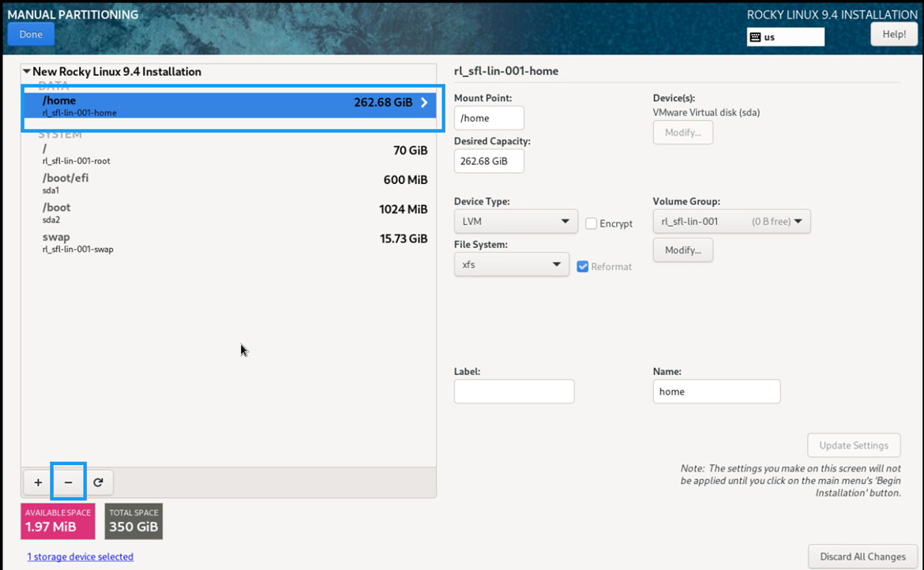The height and width of the screenshot is (570, 924).
Task: Open the Volume Group rl_sfl-lin-001 dropdown
Action: click(x=731, y=221)
